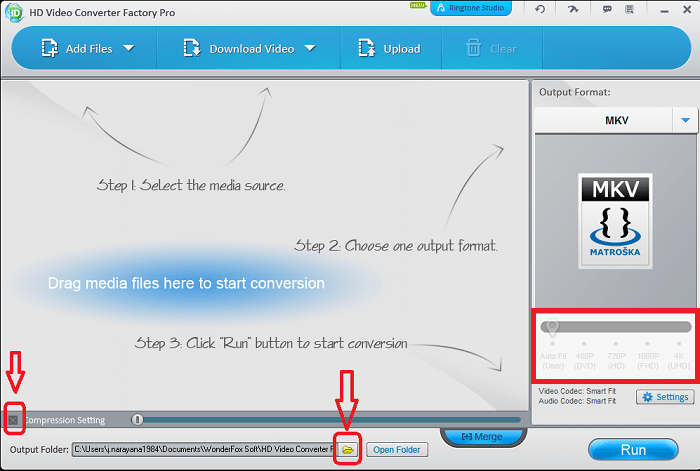Click the Output Folder path field

203,449
